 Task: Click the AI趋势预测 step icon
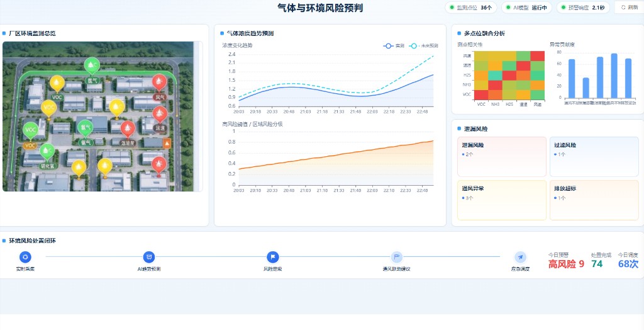pos(148,257)
